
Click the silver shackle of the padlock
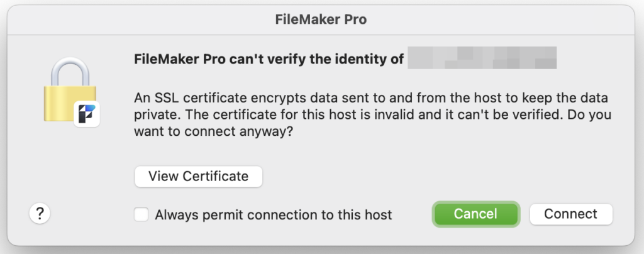pos(70,72)
